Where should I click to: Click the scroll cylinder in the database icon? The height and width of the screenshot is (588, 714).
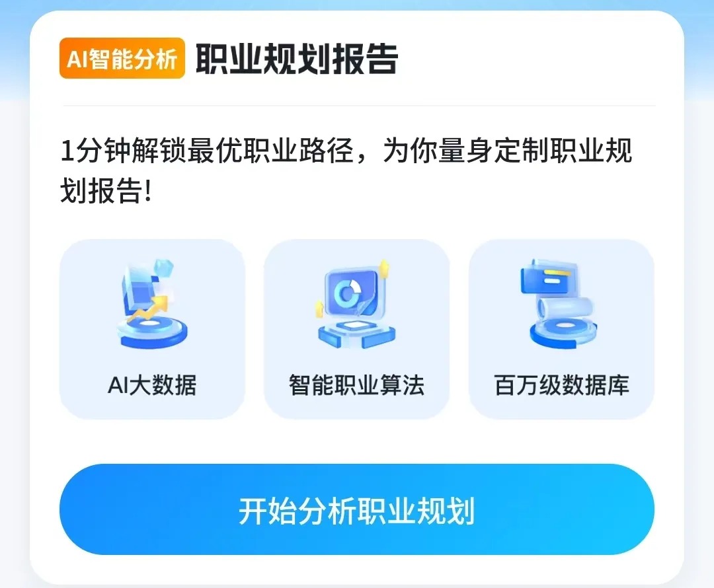point(565,308)
